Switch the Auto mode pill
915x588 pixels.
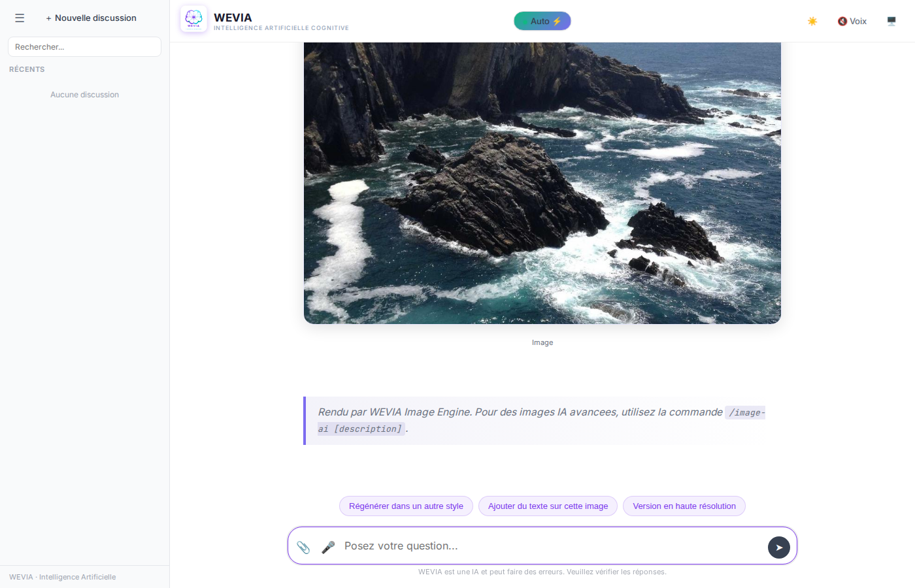click(542, 21)
